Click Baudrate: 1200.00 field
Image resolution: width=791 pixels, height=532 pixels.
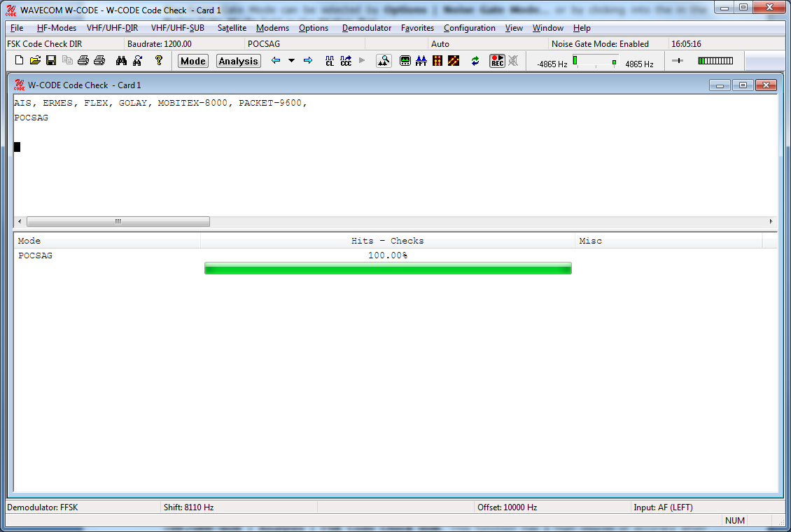[183, 44]
